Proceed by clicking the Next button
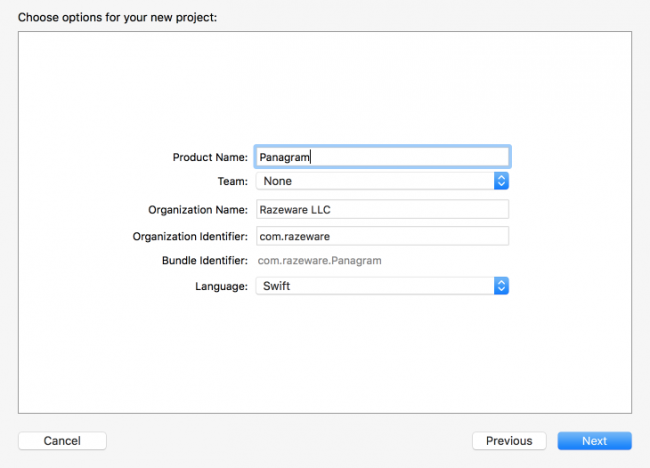This screenshot has height=468, width=650. click(x=594, y=441)
